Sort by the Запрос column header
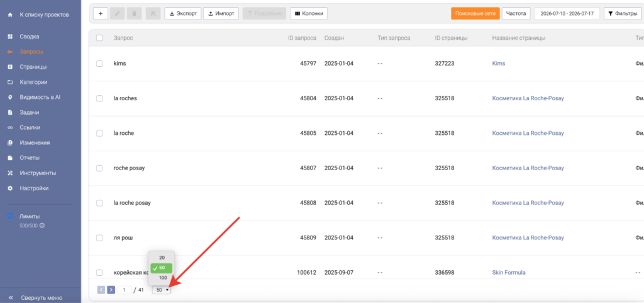The width and height of the screenshot is (644, 303). pos(123,38)
